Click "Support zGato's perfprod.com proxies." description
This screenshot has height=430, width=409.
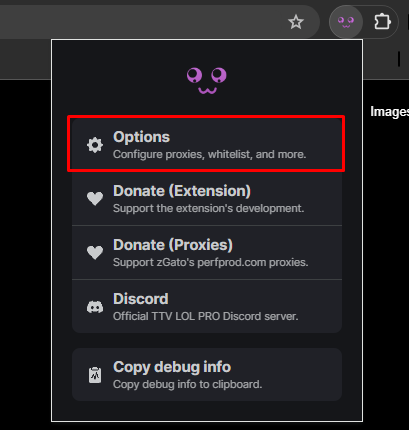click(x=211, y=262)
